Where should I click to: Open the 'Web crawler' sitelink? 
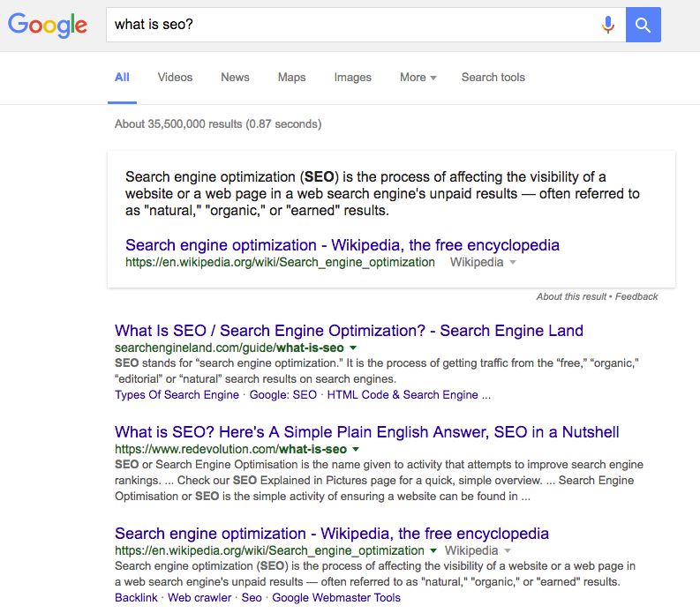pyautogui.click(x=199, y=597)
